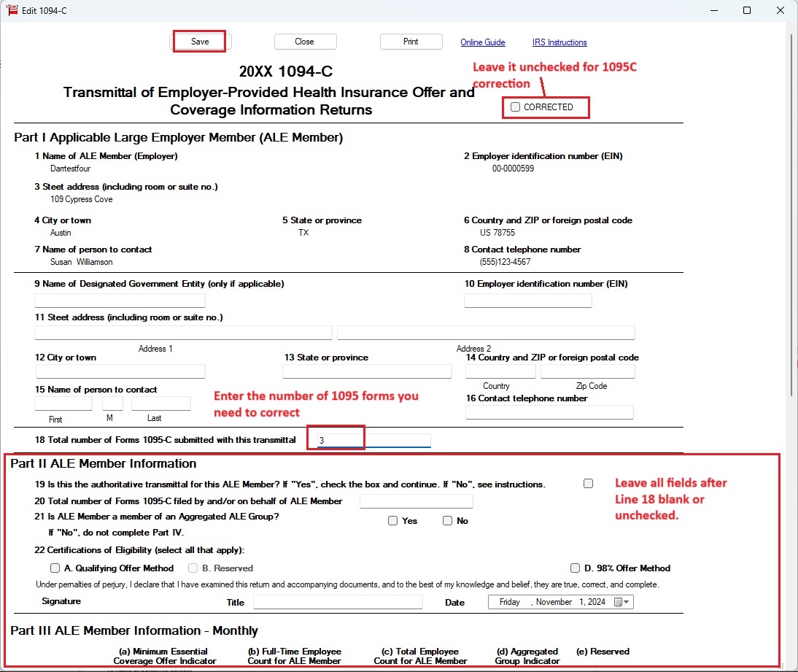
Task: Click the Title input field
Action: click(x=338, y=602)
